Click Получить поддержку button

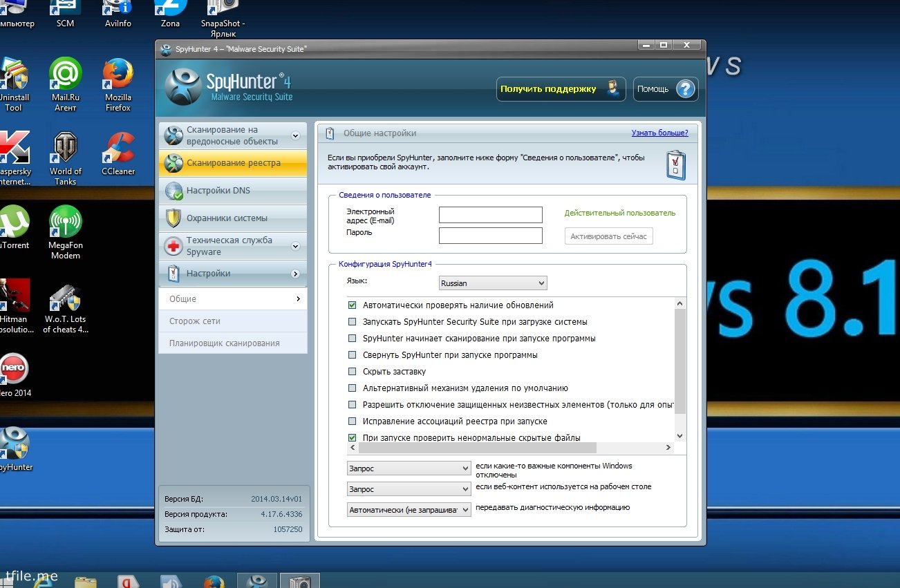tap(561, 89)
